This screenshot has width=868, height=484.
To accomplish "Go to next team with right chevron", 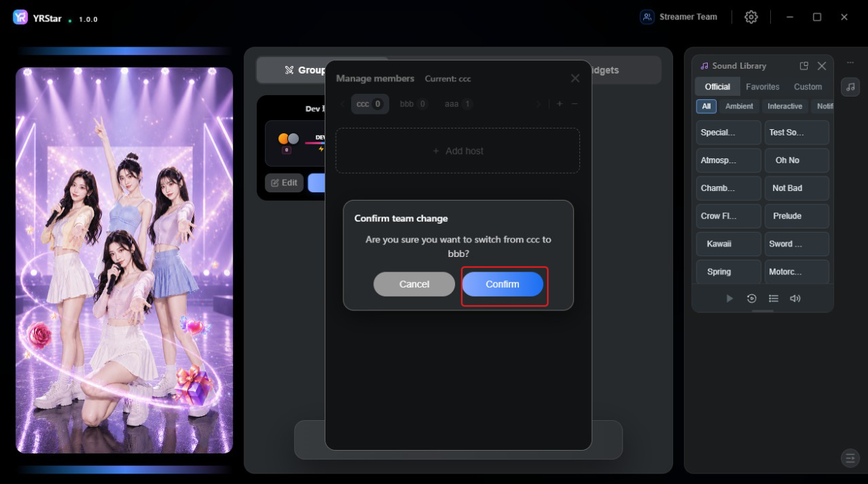I will 538,104.
